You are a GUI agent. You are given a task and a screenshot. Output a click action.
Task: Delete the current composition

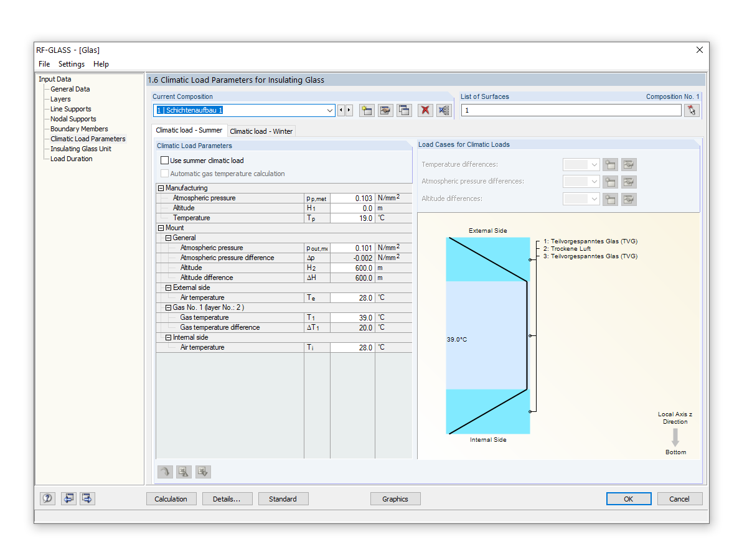pos(425,110)
